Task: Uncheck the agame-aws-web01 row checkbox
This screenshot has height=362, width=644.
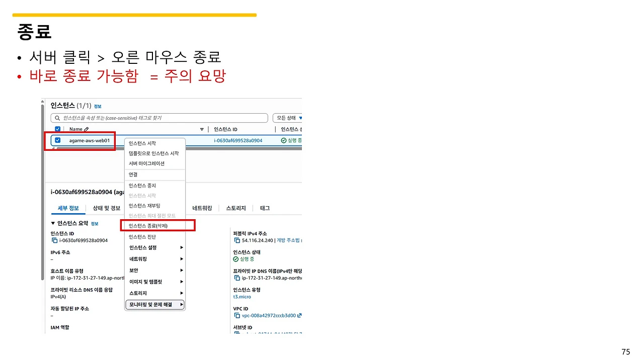Action: click(57, 141)
